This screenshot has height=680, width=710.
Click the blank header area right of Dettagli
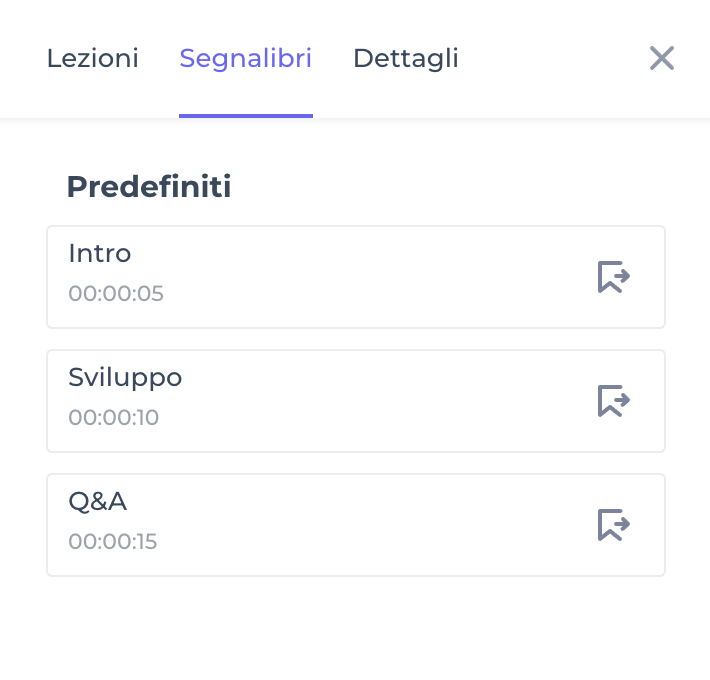550,58
